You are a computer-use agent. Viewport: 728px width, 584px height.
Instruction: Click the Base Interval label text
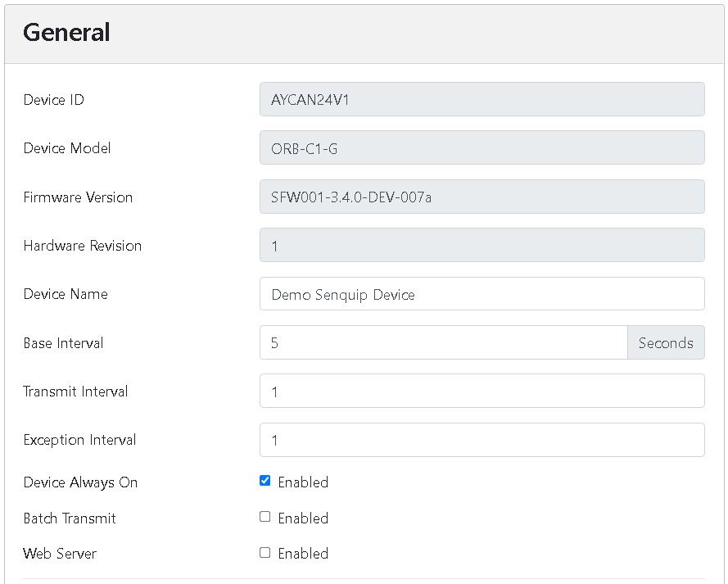[63, 343]
